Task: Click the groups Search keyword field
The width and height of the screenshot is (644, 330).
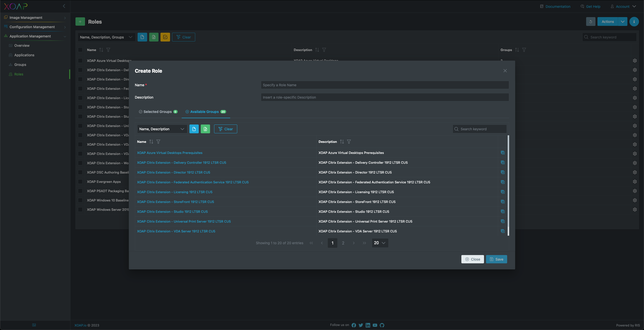Action: point(480,129)
